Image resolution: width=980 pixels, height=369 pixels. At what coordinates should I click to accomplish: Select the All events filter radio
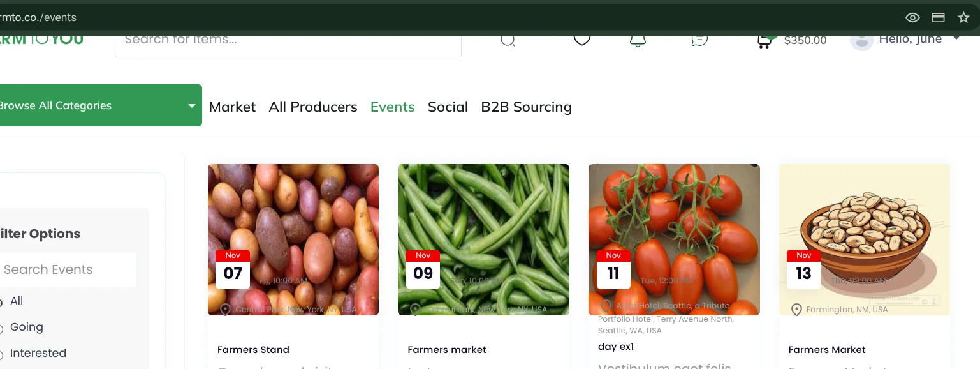coord(1,302)
